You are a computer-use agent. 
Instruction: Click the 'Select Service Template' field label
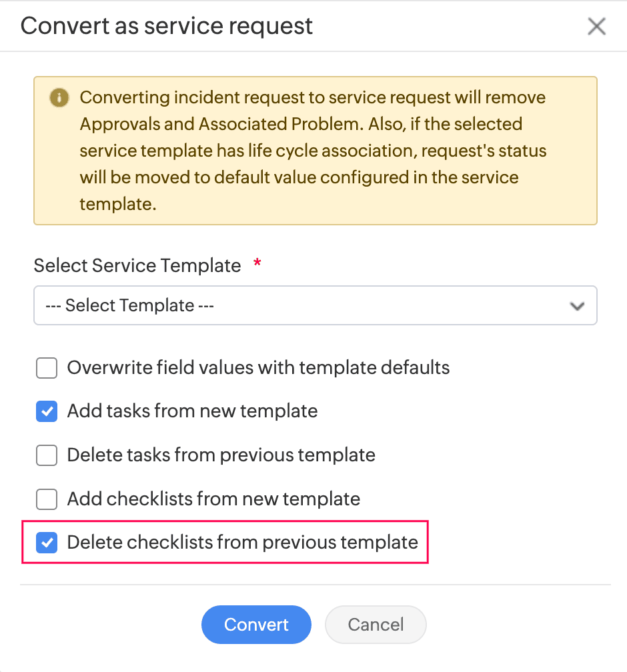click(137, 265)
